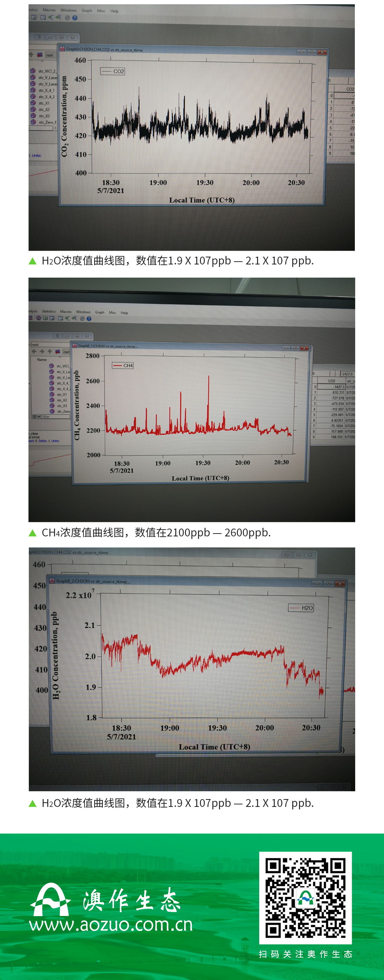Open the Misc menu in CO2 photo
The width and height of the screenshot is (384, 980).
click(x=101, y=11)
